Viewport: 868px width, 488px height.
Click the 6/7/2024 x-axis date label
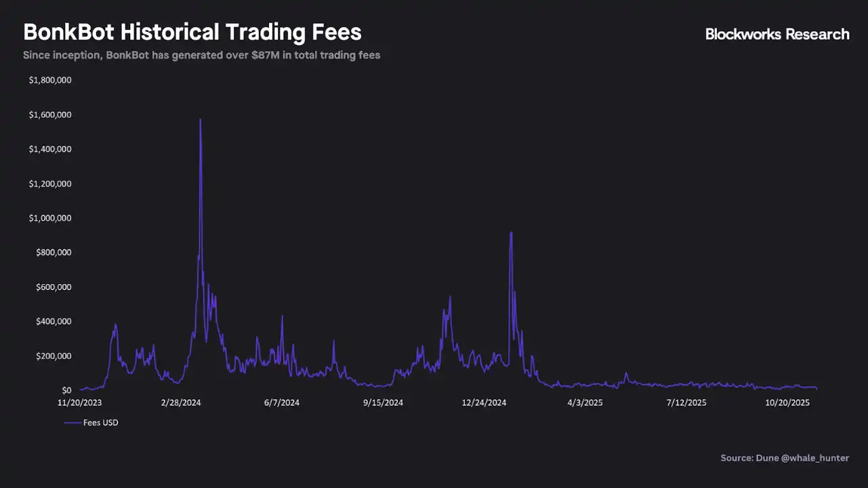coord(281,403)
